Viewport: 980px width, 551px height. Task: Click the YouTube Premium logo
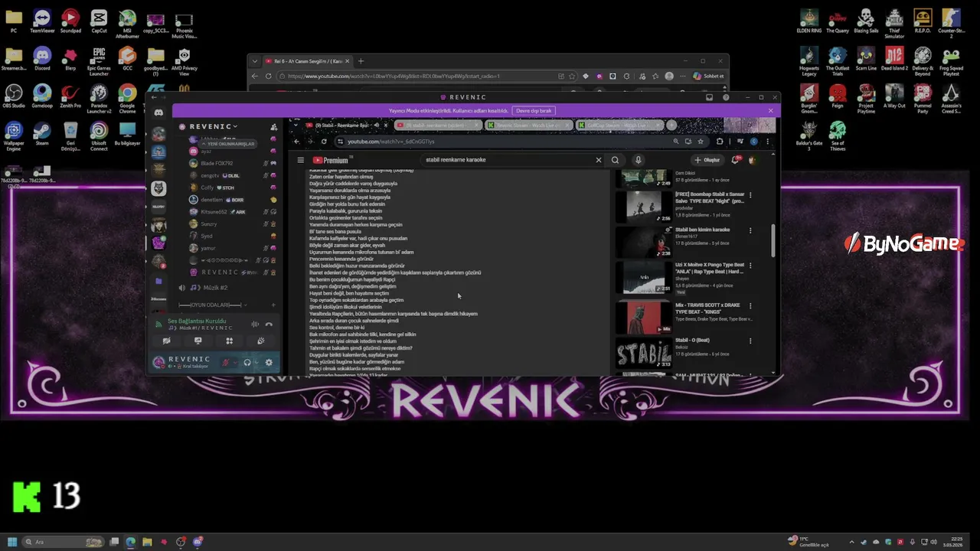331,160
